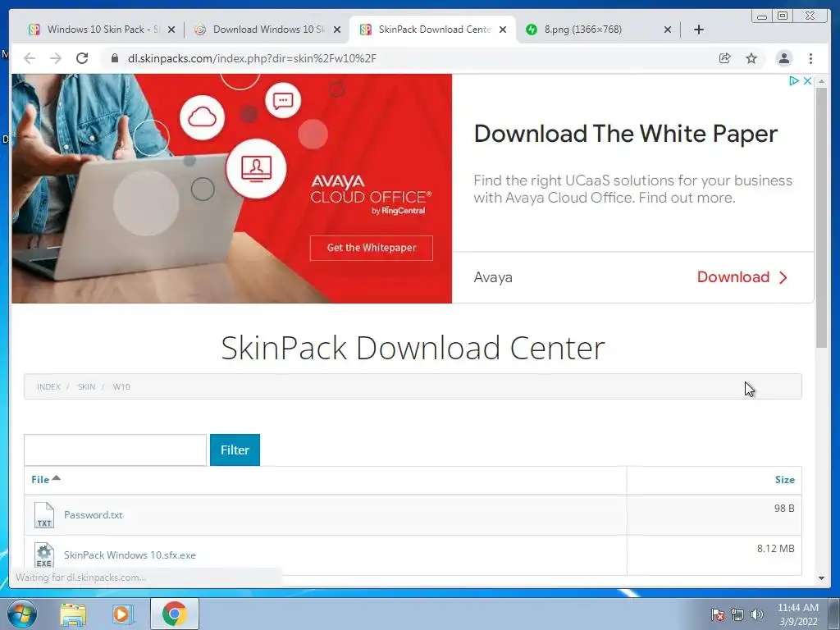Click the TXT file icon
Viewport: 840px width, 630px height.
pyautogui.click(x=44, y=515)
